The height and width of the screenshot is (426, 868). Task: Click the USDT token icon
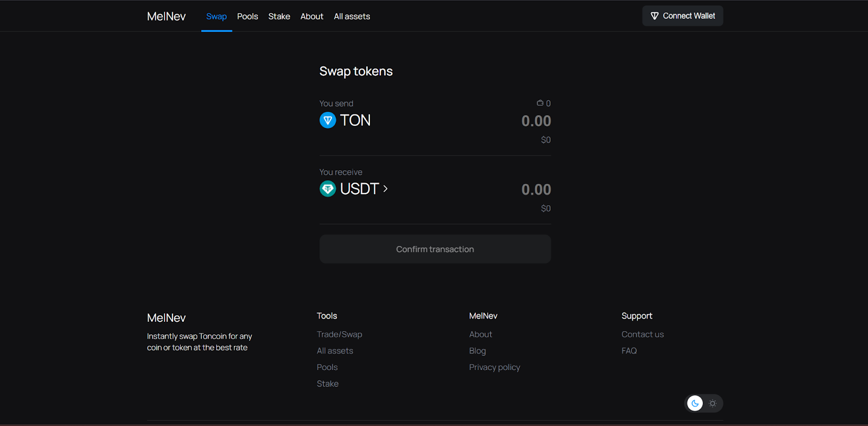pyautogui.click(x=328, y=189)
